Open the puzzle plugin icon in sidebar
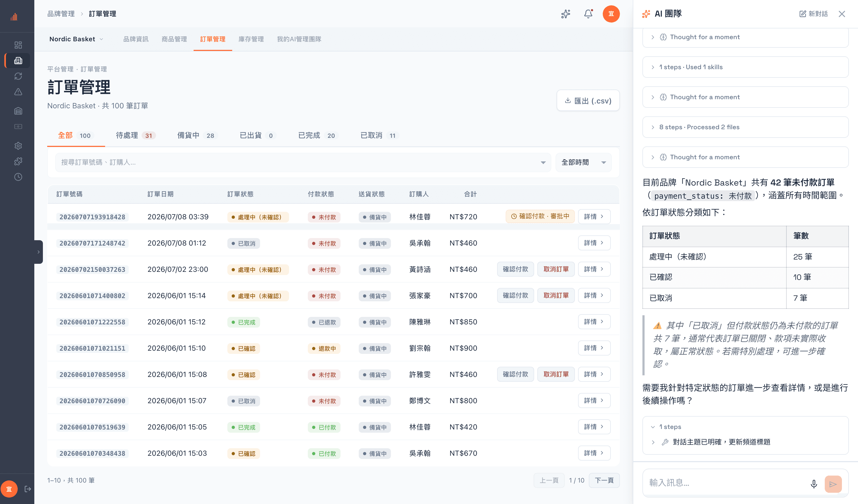 pos(18,161)
